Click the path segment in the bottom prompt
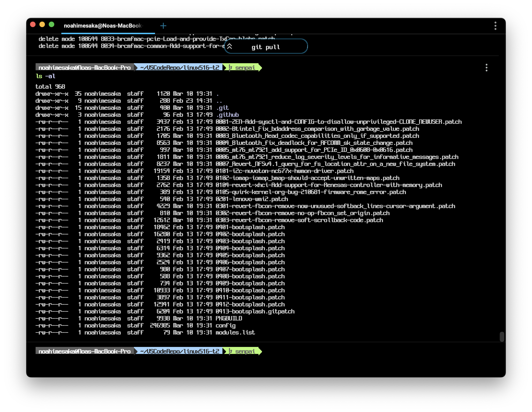The width and height of the screenshot is (532, 412). [x=180, y=351]
